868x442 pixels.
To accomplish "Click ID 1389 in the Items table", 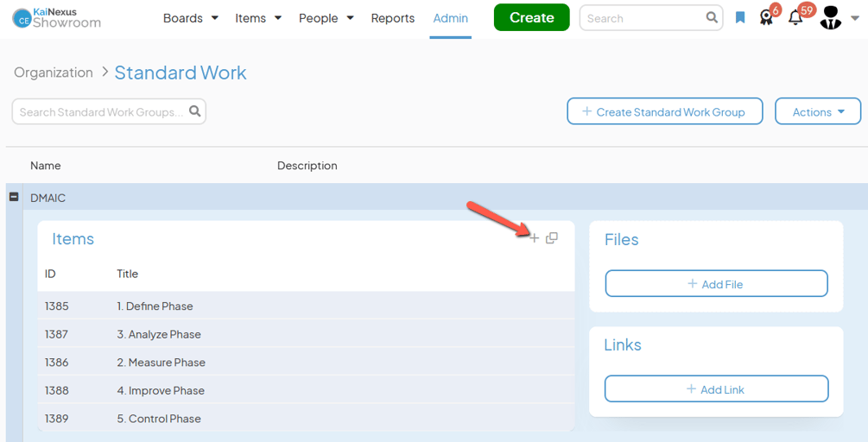I will pyautogui.click(x=56, y=419).
